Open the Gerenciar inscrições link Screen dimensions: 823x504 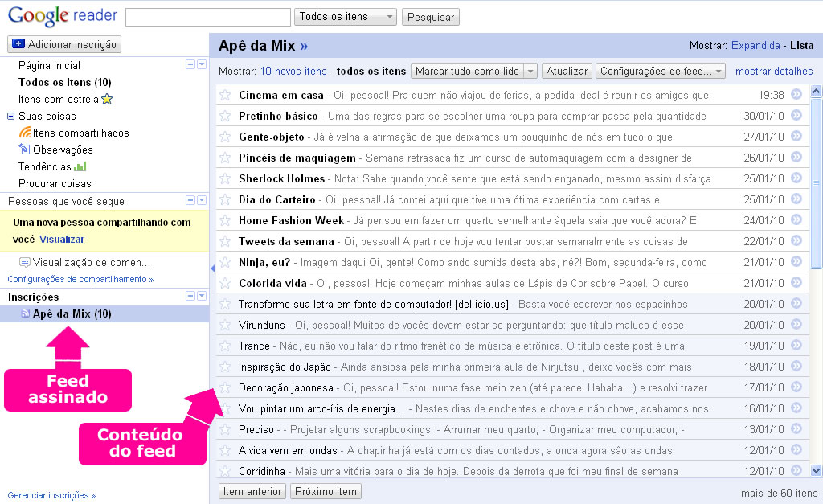pos(49,495)
